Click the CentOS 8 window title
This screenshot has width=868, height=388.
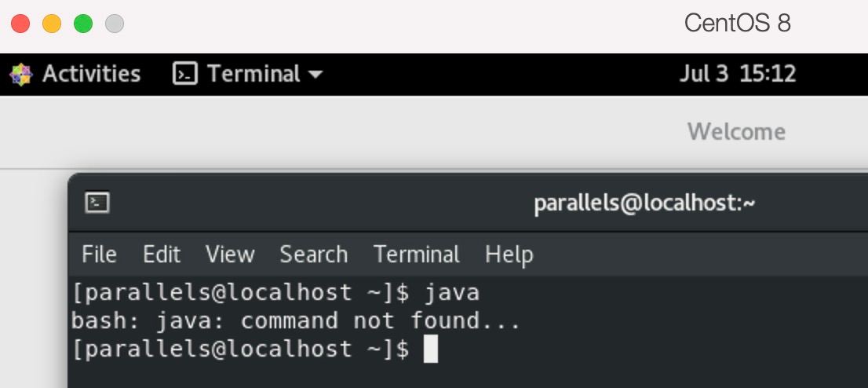pos(737,24)
